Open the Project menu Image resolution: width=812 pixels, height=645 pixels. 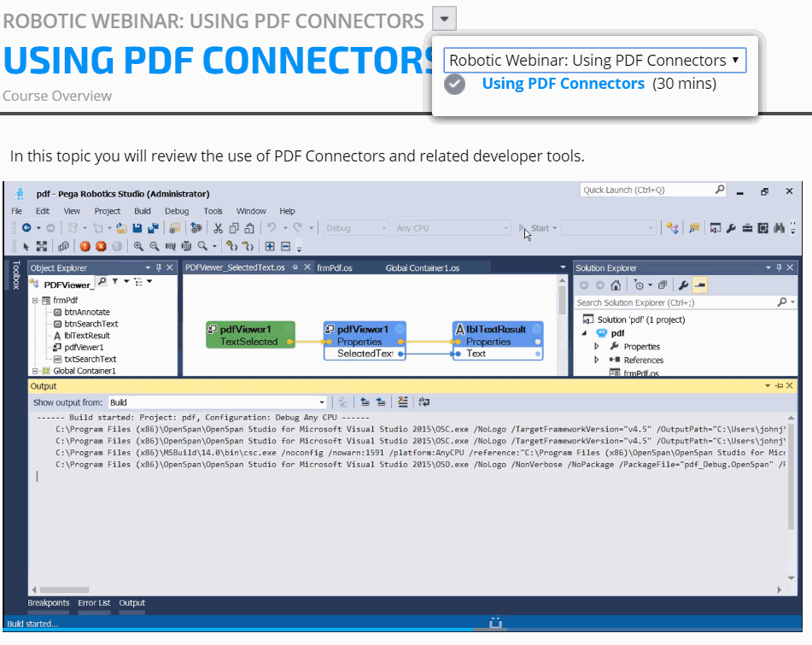click(x=108, y=211)
